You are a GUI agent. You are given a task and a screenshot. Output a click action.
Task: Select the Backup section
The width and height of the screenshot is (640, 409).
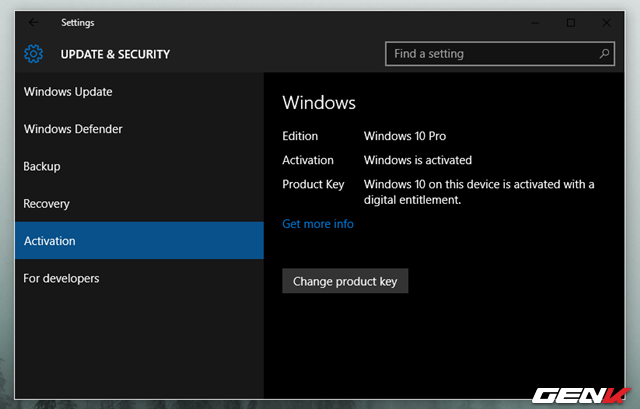pyautogui.click(x=139, y=167)
